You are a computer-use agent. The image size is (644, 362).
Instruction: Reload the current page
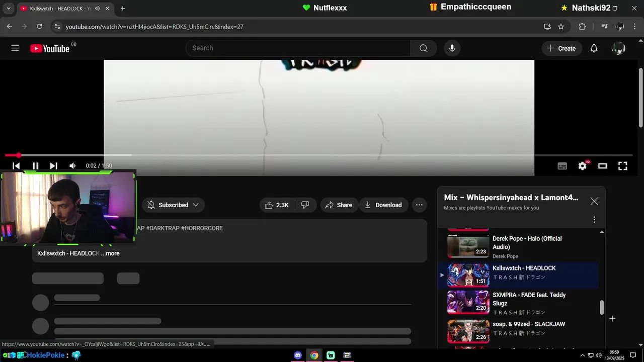click(39, 27)
